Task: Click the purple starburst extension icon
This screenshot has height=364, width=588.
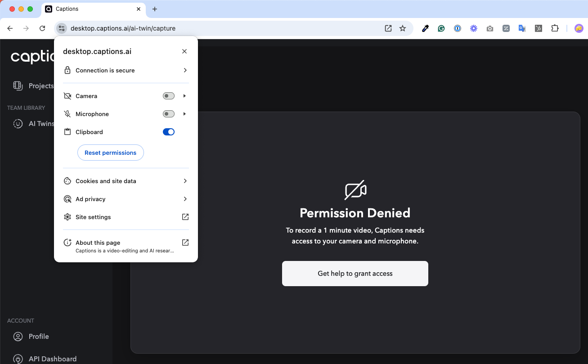Action: pyautogui.click(x=474, y=28)
